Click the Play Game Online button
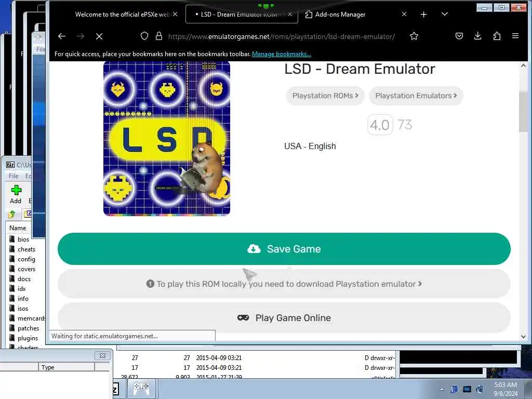The image size is (532, 399). point(284,318)
